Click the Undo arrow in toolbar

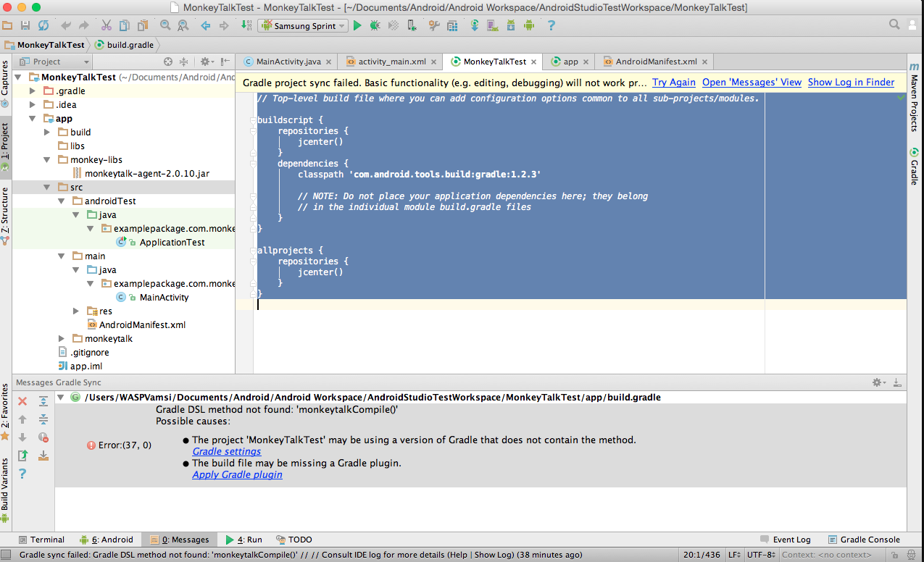point(66,25)
